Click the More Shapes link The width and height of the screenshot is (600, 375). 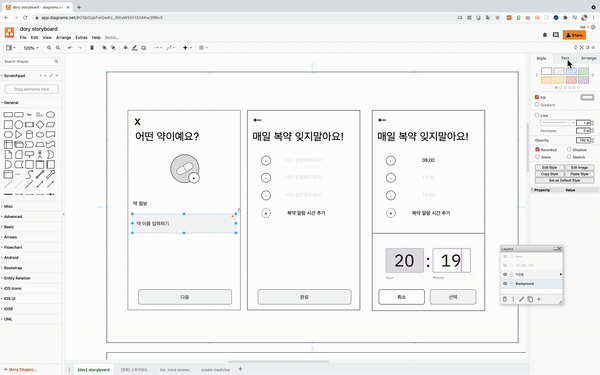(21, 370)
